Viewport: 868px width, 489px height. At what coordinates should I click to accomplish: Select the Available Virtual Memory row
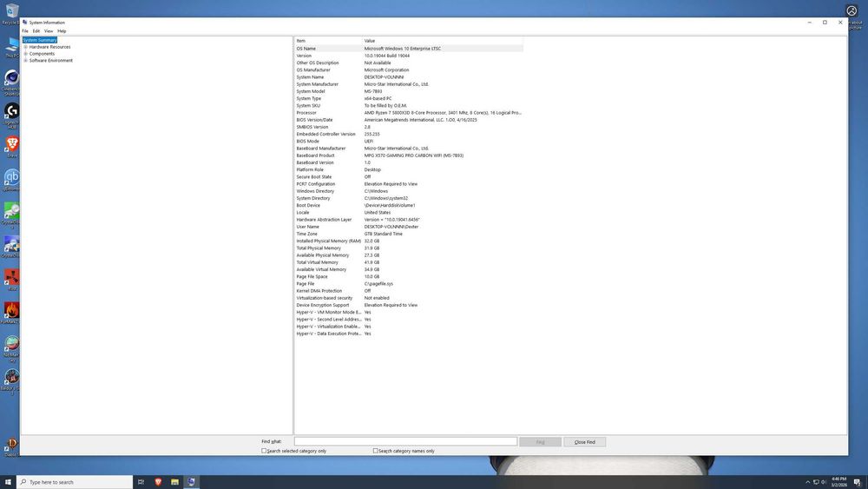point(409,269)
